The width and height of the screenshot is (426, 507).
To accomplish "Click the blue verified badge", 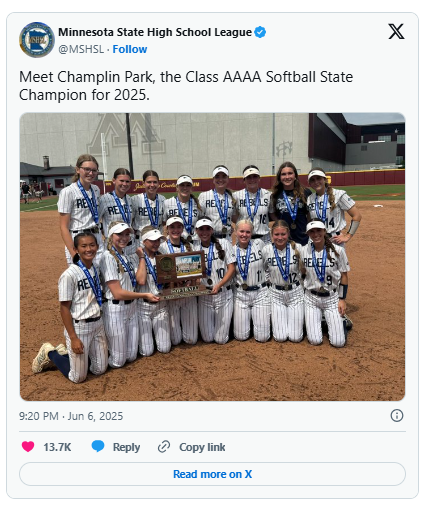I will [260, 32].
